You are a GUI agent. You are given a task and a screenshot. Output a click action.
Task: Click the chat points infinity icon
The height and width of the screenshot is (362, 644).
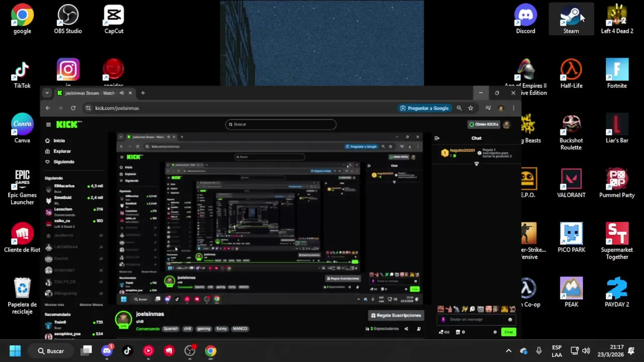[x=444, y=332]
